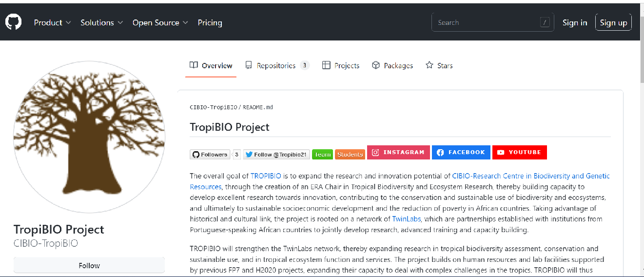Open the TwinLabs hyperlink

pyautogui.click(x=407, y=219)
